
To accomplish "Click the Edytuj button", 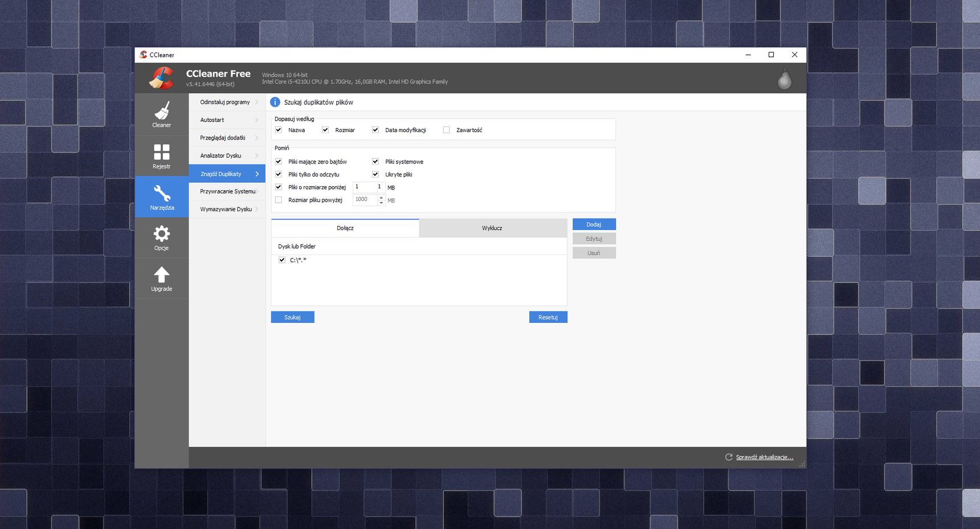I will coord(594,239).
